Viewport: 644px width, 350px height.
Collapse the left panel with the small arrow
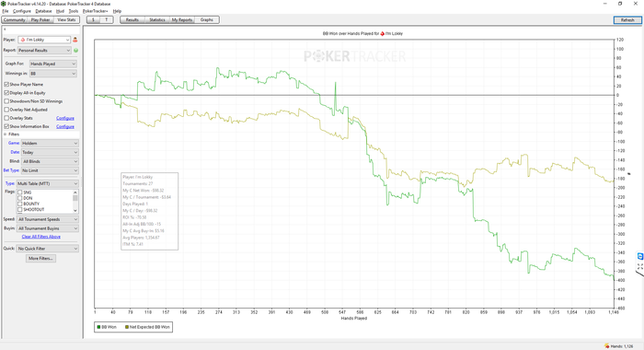(x=5, y=29)
